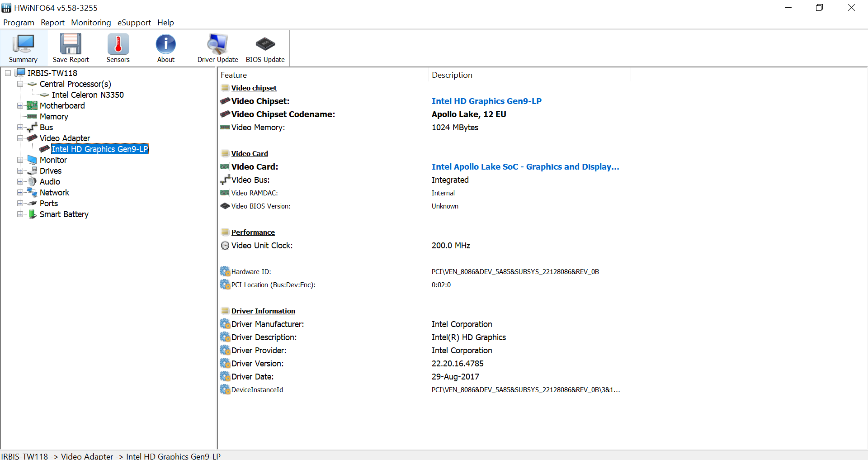The image size is (868, 460).
Task: Click the Video Card section heading
Action: [x=250, y=154]
